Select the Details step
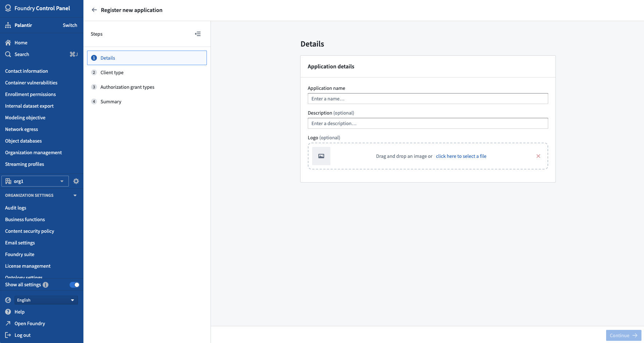This screenshot has width=644, height=343. (x=147, y=58)
